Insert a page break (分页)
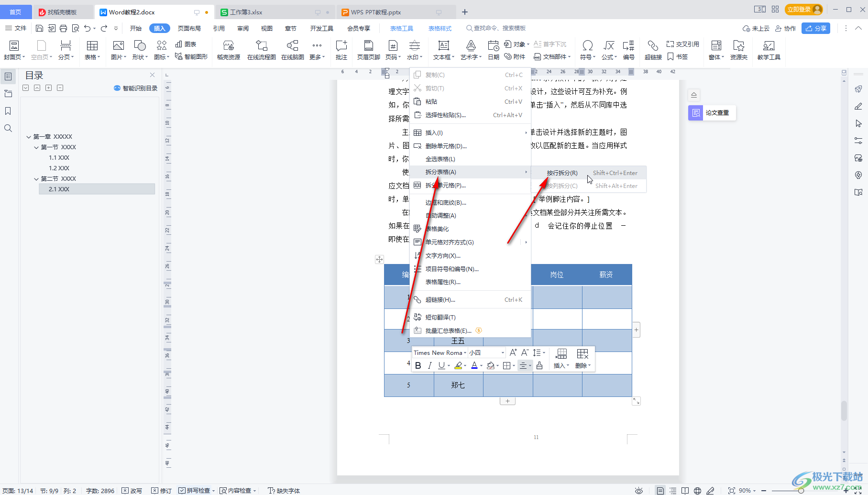Image resolution: width=868 pixels, height=495 pixels. coord(66,50)
